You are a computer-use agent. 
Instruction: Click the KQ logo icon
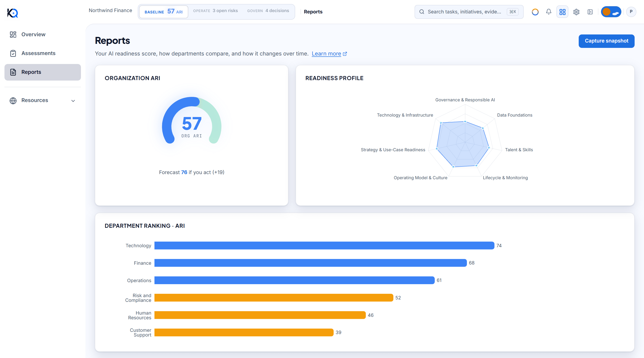pos(13,13)
